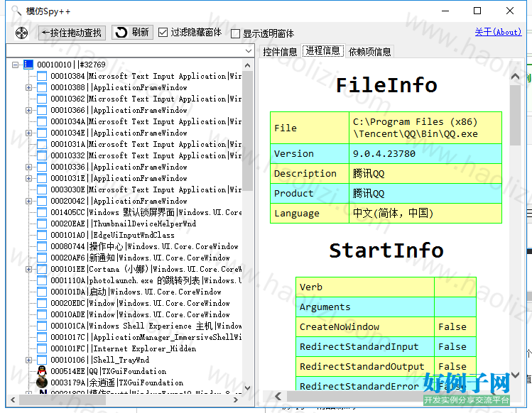Click the tree's horizontal scroll right arrow
Viewport: 532px width, 413px height.
pyautogui.click(x=236, y=400)
